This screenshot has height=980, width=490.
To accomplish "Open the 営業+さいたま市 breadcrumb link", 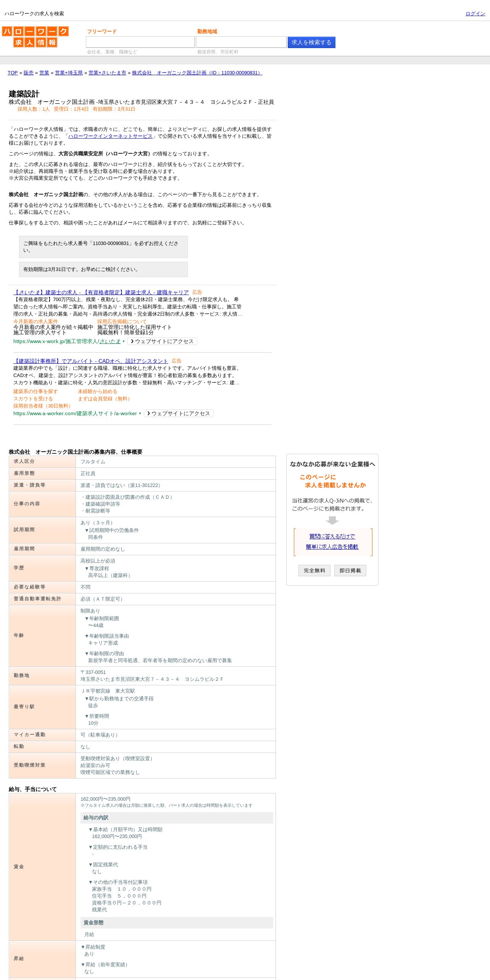I will 107,73.
